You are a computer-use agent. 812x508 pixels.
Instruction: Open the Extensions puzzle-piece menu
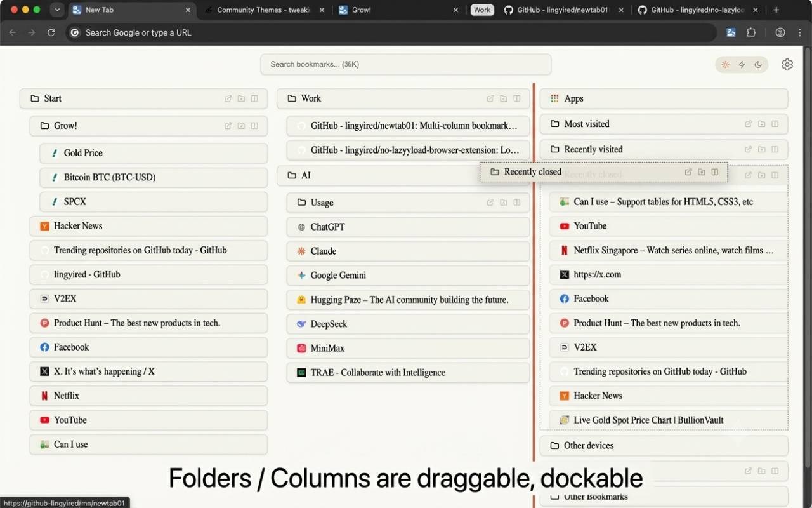pyautogui.click(x=751, y=32)
